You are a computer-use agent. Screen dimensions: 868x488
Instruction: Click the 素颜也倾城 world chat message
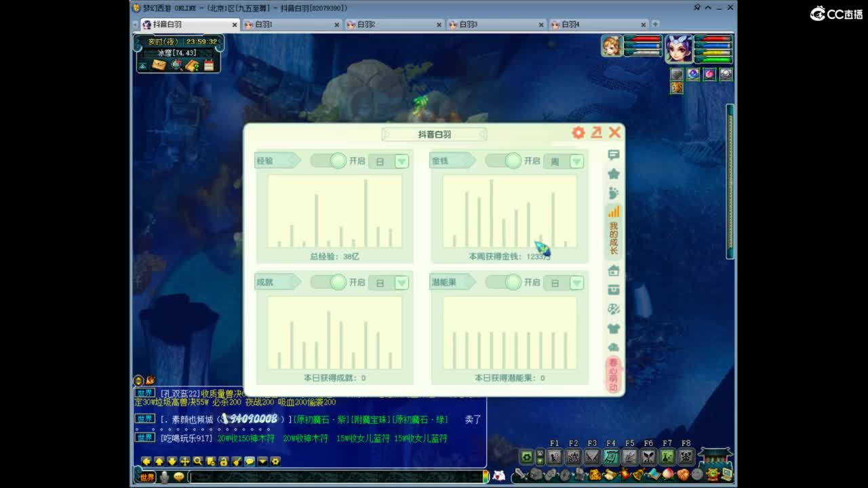click(x=309, y=420)
